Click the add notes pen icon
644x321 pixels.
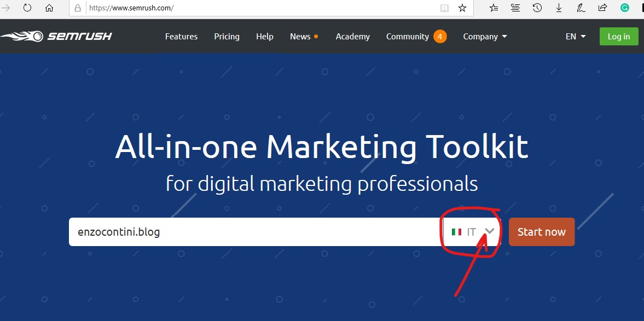tap(581, 8)
